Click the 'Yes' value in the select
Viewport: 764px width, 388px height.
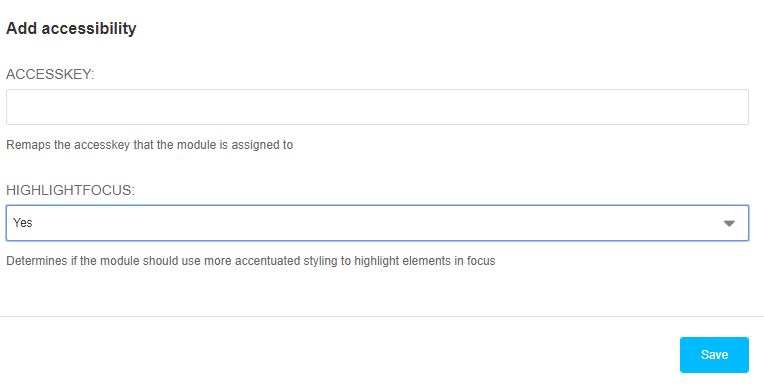pyautogui.click(x=22, y=223)
